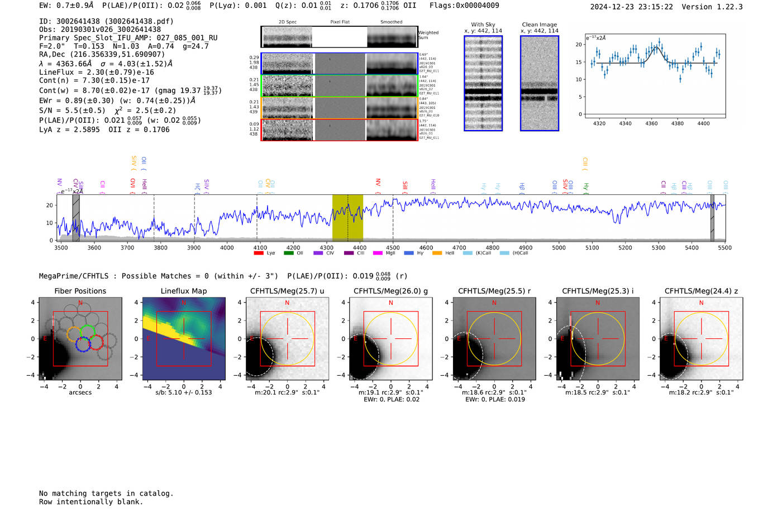Image resolution: width=782 pixels, height=532 pixels.
Task: Click the EW: 0.7±0.9Å header value
Action: (66, 6)
